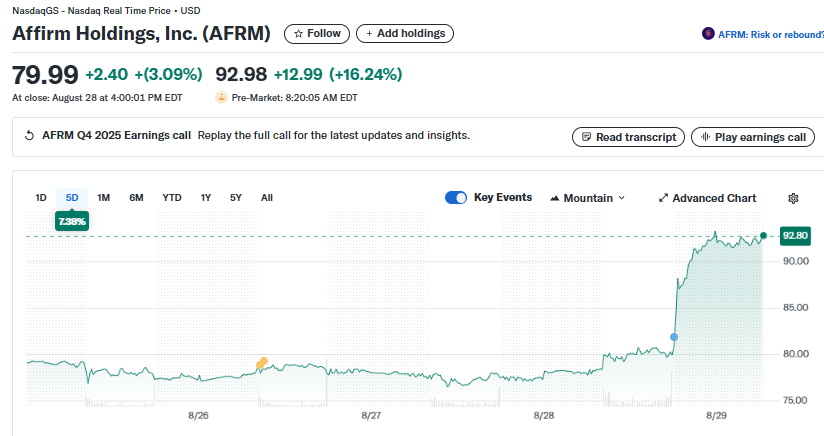Click the 7.38% change badge
The width and height of the screenshot is (824, 436).
[72, 221]
